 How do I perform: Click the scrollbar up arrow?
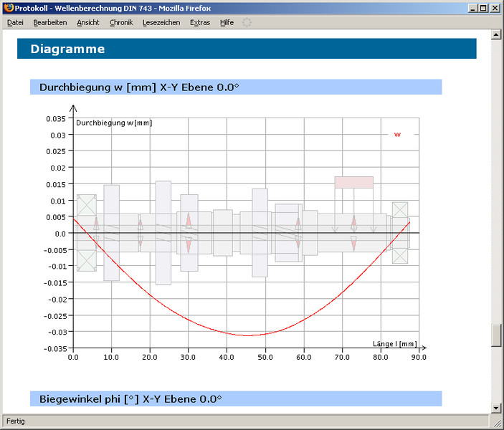pyautogui.click(x=495, y=34)
